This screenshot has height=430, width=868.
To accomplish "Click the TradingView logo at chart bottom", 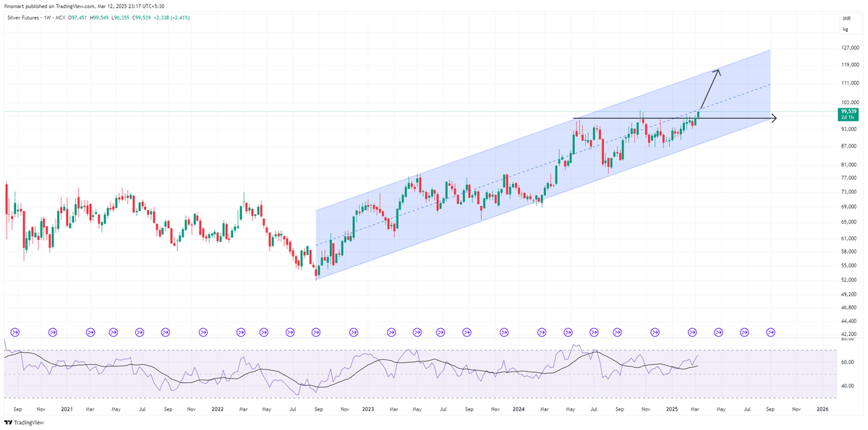I will point(22,423).
